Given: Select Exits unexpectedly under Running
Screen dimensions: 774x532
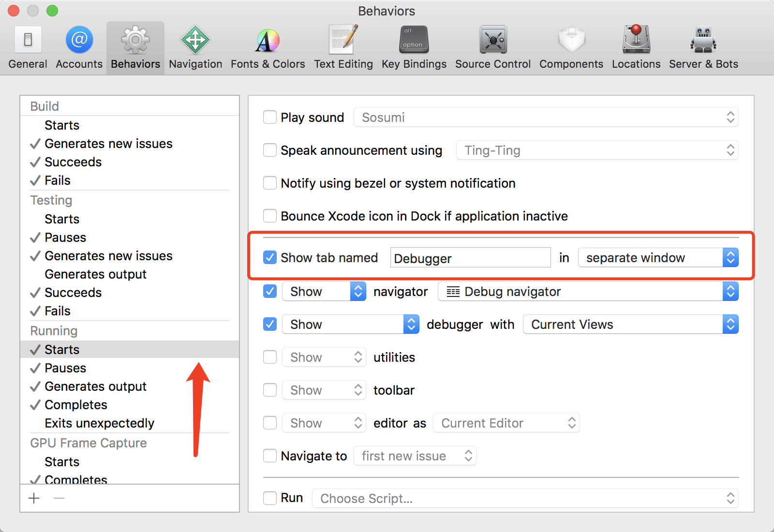Looking at the screenshot, I should [x=99, y=423].
